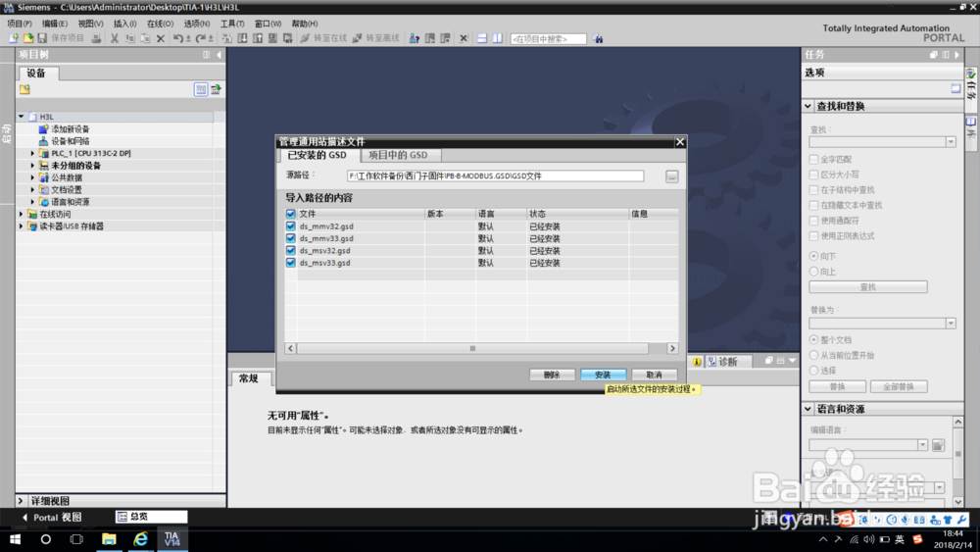Click the new group folder icon in project tree
This screenshot has width=980, height=552.
click(25, 89)
